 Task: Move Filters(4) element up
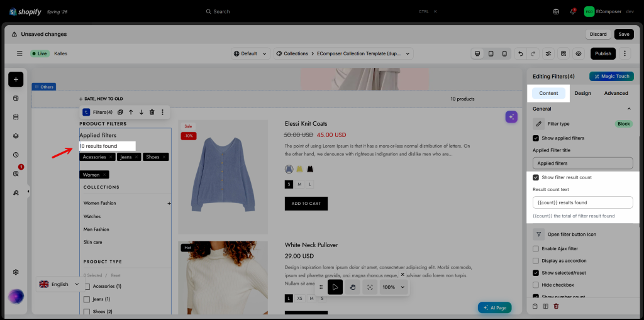131,112
